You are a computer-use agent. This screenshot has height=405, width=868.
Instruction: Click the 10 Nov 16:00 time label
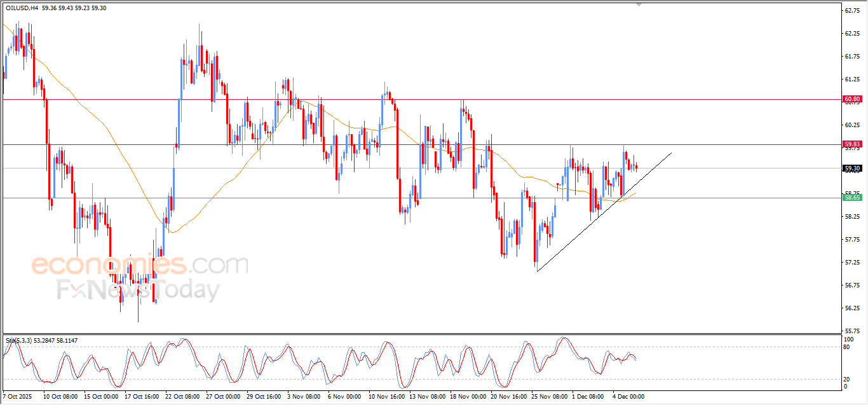point(386,396)
